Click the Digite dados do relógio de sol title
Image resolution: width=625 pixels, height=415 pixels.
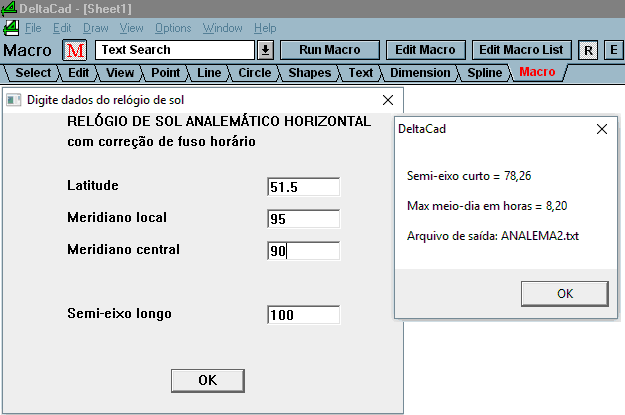(x=105, y=100)
